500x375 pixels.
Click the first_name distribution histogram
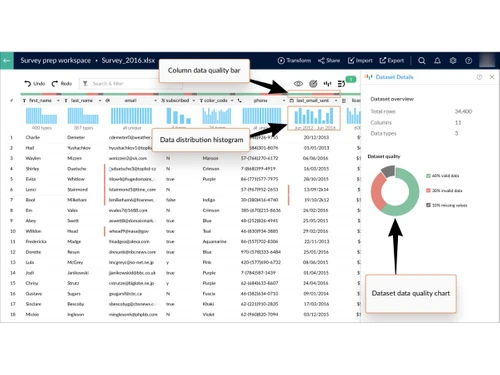click(x=41, y=116)
